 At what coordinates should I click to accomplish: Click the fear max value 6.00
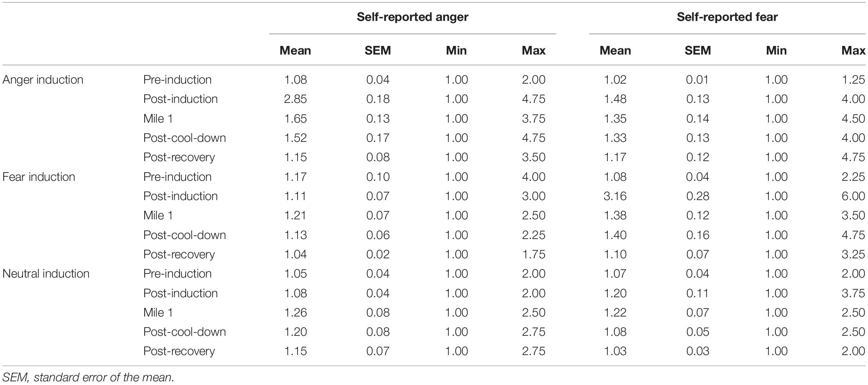[853, 196]
